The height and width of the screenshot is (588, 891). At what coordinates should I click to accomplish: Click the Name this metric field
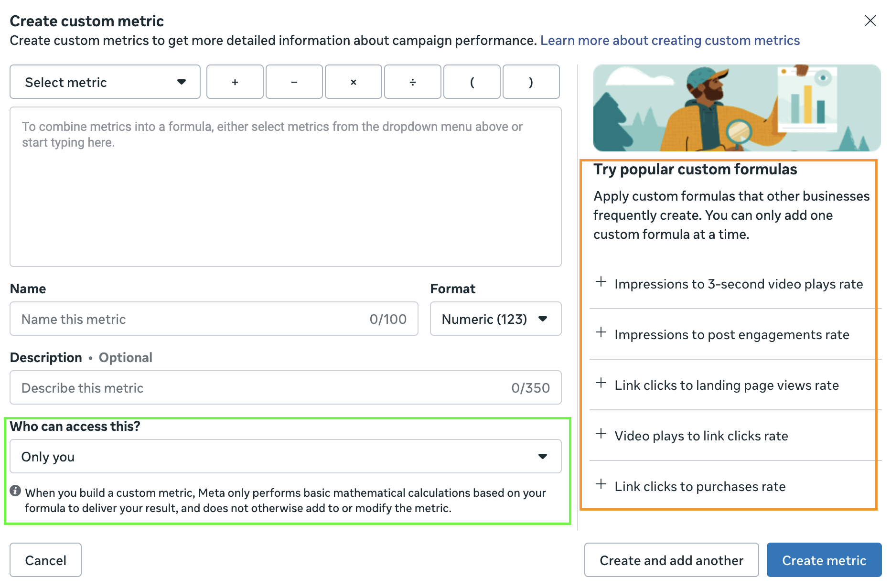coord(191,319)
